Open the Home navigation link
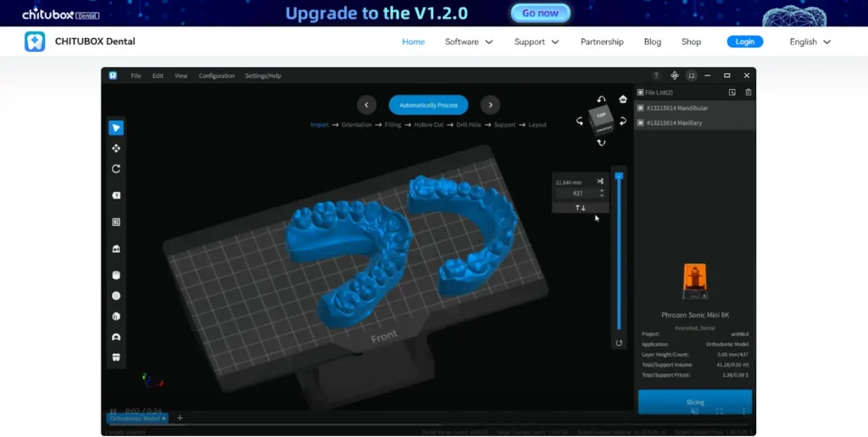 coord(413,42)
